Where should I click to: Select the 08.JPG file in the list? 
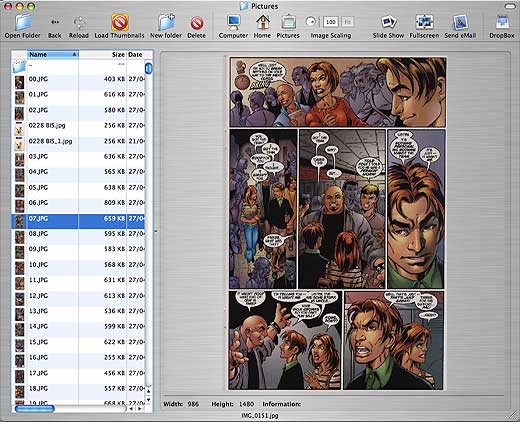click(78, 234)
